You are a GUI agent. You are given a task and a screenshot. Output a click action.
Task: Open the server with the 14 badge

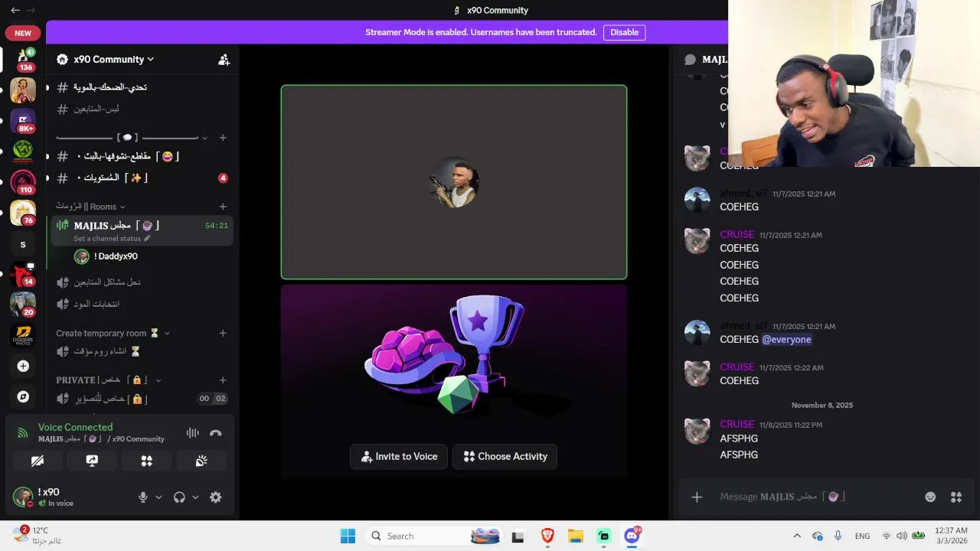(23, 274)
